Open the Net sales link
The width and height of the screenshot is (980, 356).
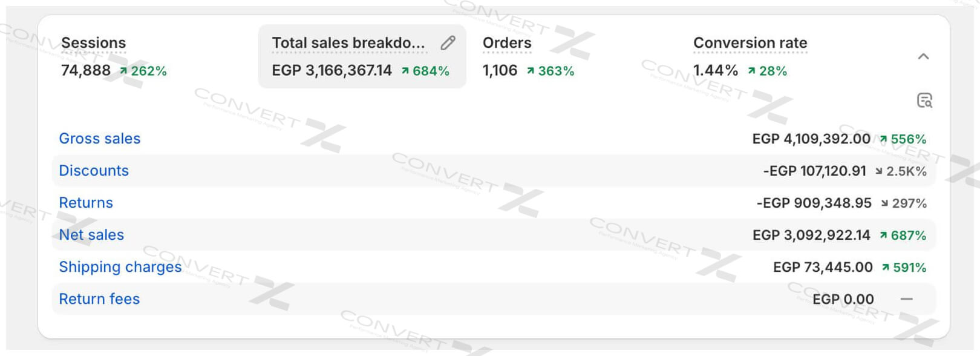[x=91, y=235]
